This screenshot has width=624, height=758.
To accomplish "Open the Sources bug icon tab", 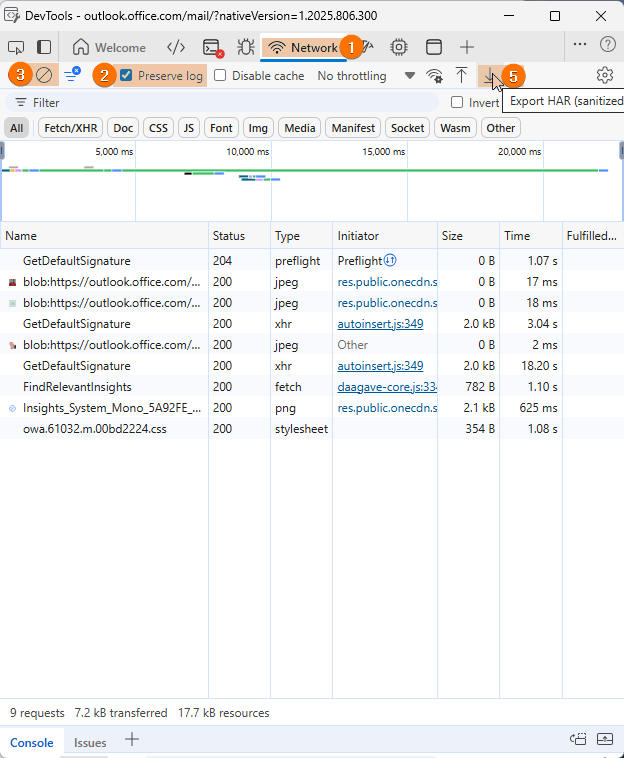I will click(x=245, y=47).
